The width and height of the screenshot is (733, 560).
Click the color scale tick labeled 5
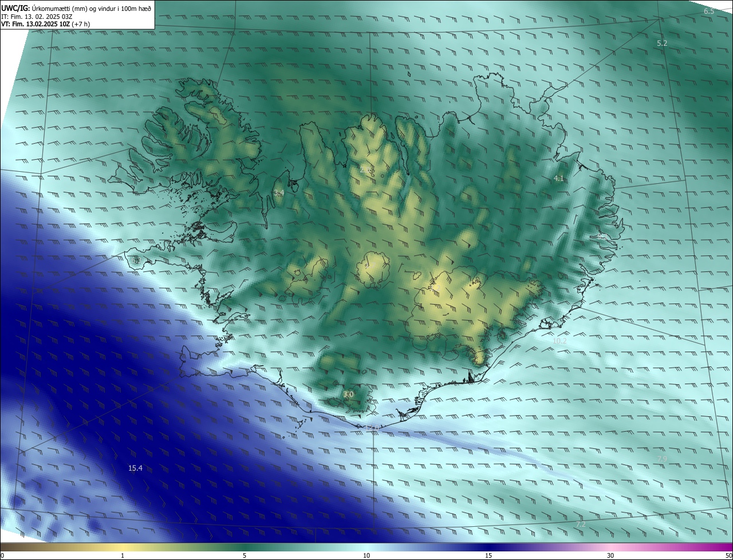[245, 555]
